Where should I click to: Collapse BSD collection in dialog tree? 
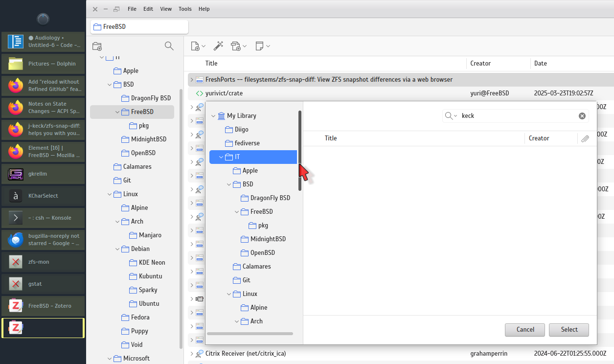[229, 184]
